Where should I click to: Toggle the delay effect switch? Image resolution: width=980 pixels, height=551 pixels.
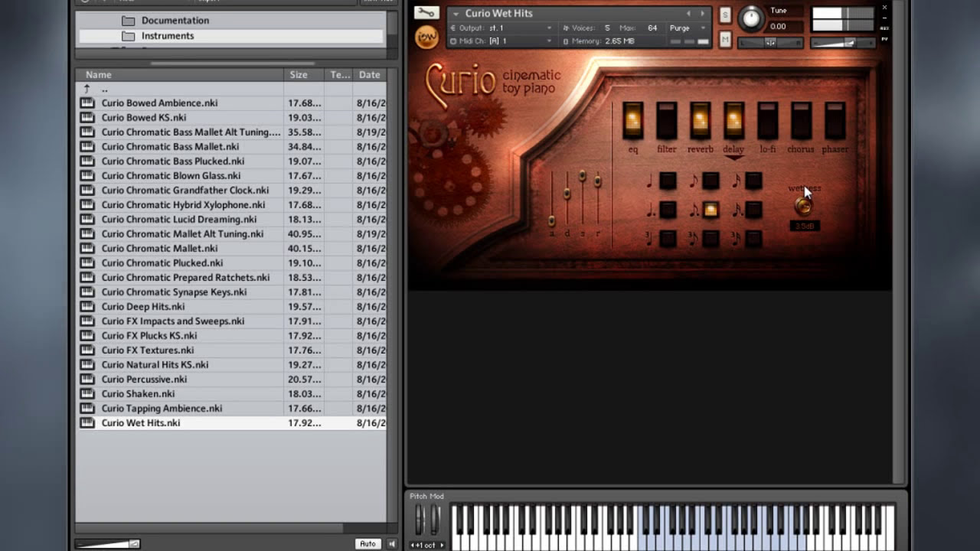(x=733, y=120)
